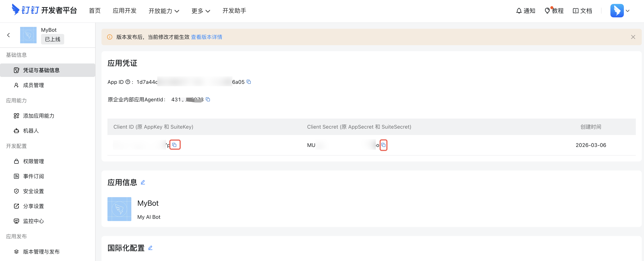Click the App ID help question icon

pyautogui.click(x=128, y=82)
